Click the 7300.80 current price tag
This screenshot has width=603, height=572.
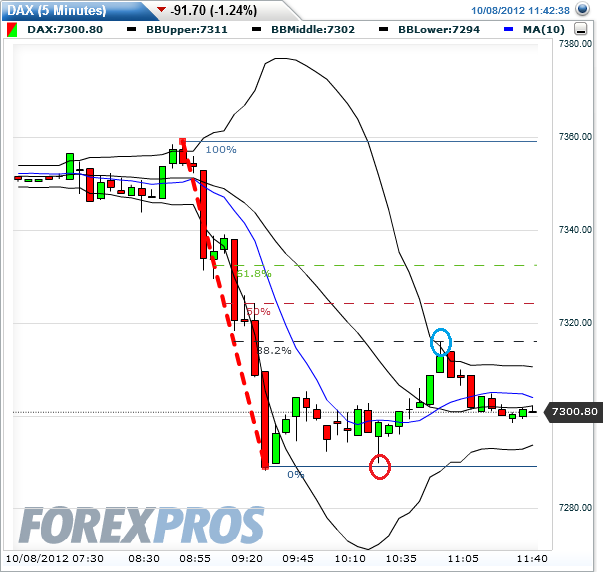[575, 412]
